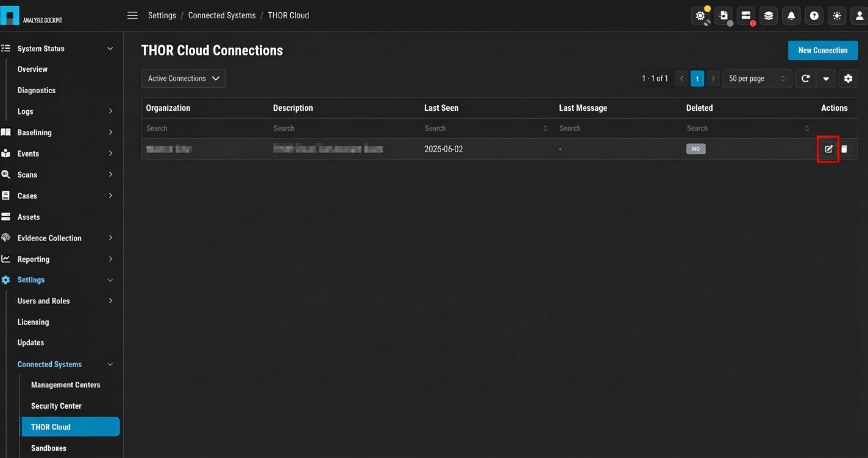This screenshot has height=458, width=868.
Task: Delete the connection with trash icon
Action: click(844, 149)
